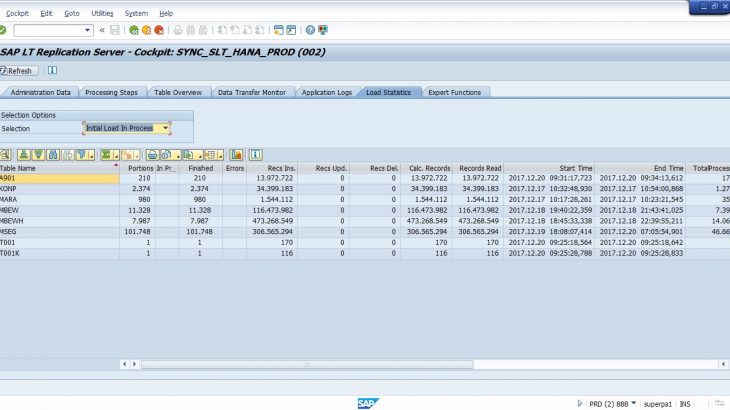Switch to the Data Transfer Monitor tab

(x=252, y=92)
